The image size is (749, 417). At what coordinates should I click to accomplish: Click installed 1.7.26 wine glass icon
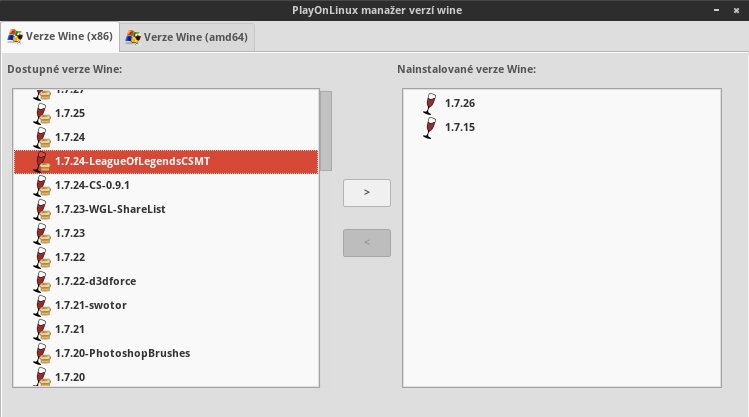(431, 104)
